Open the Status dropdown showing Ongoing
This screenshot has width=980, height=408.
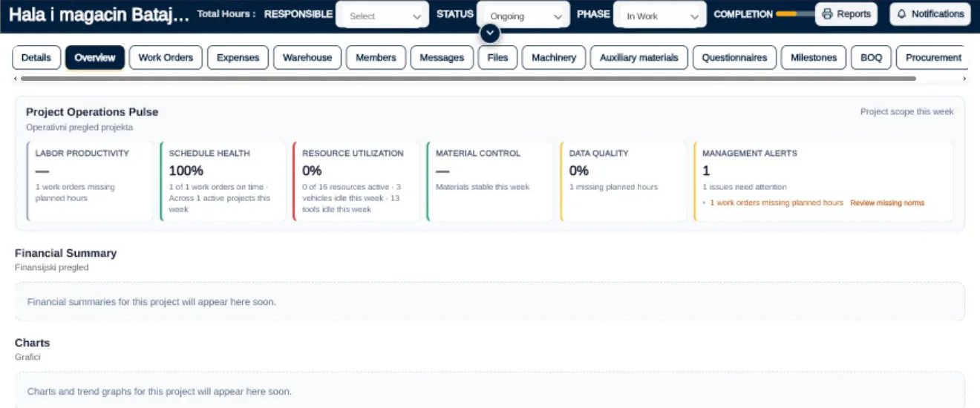click(523, 15)
